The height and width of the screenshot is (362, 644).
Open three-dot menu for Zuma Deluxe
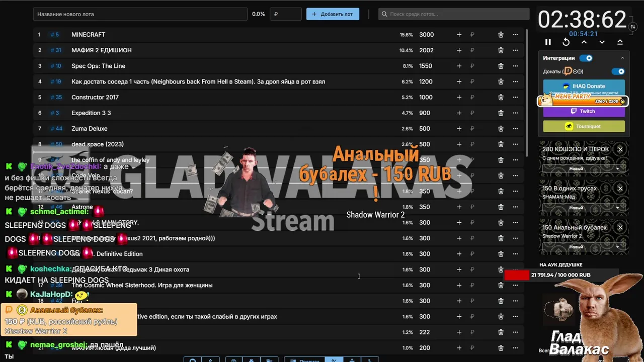coord(515,129)
